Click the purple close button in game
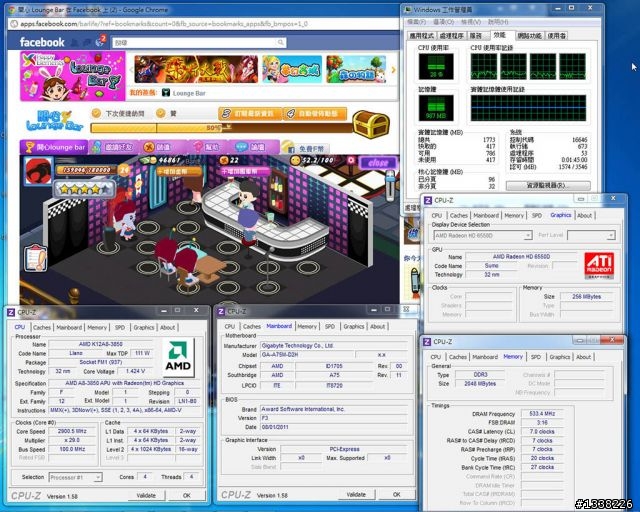The height and width of the screenshot is (512, 640). coord(377,162)
